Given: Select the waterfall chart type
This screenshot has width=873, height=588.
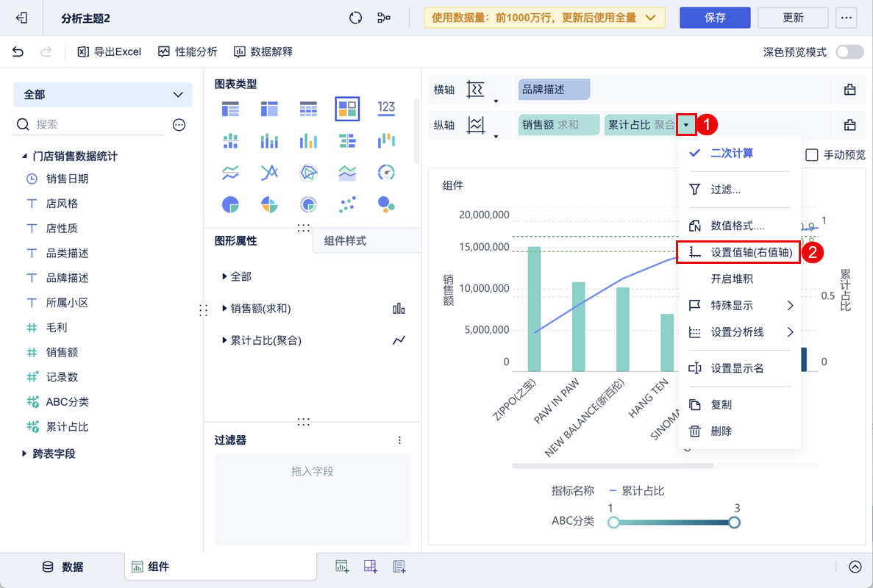Looking at the screenshot, I should pyautogui.click(x=386, y=140).
